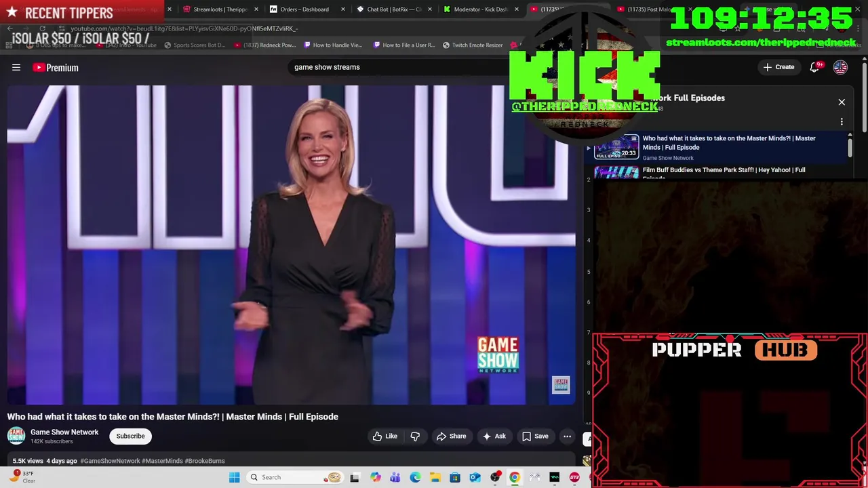Open the red GTS taskbar icon
Viewport: 868px width, 488px height.
tap(574, 477)
